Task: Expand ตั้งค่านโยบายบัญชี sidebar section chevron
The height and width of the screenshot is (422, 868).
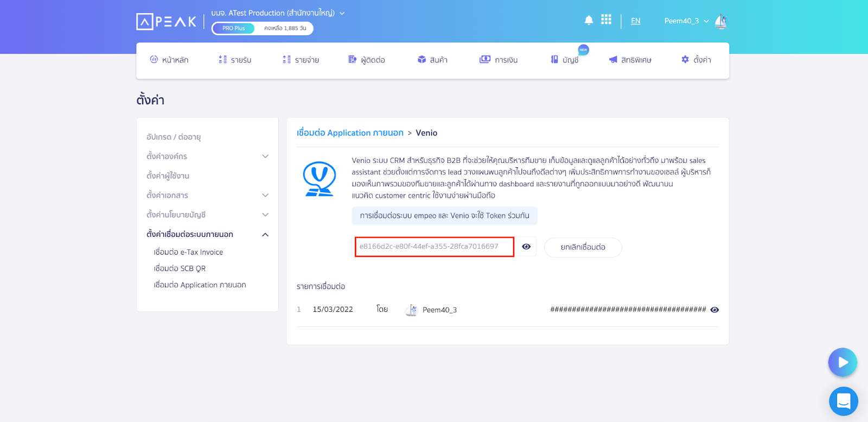Action: click(265, 215)
